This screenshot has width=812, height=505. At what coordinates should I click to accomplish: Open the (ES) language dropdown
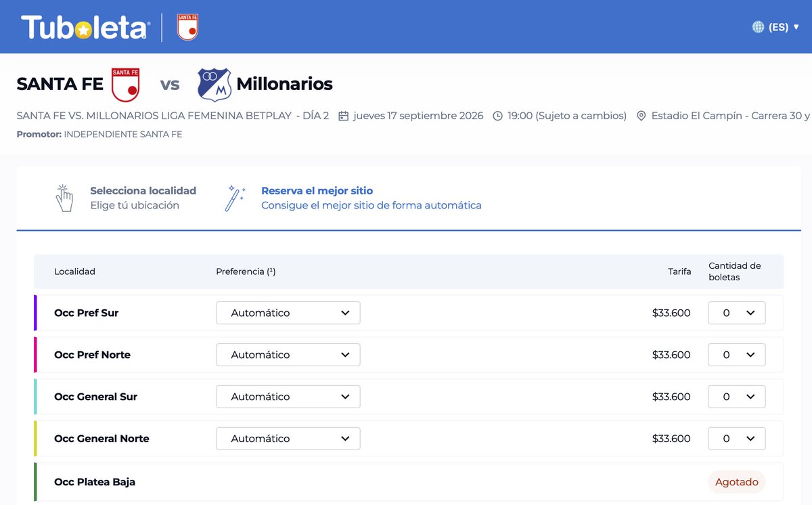click(784, 27)
